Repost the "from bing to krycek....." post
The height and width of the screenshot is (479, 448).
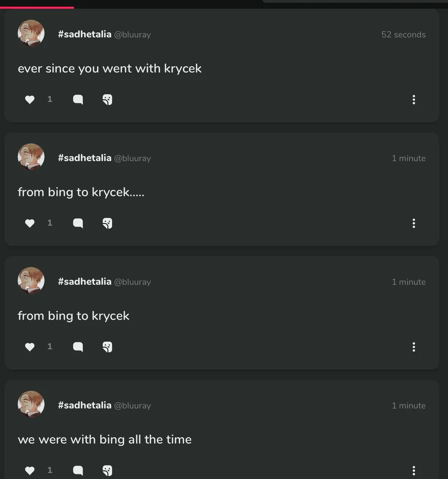tap(107, 223)
